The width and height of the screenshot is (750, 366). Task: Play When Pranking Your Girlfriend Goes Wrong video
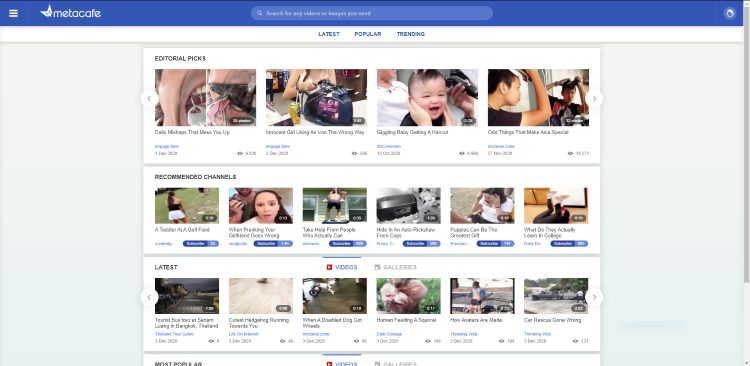pos(261,206)
